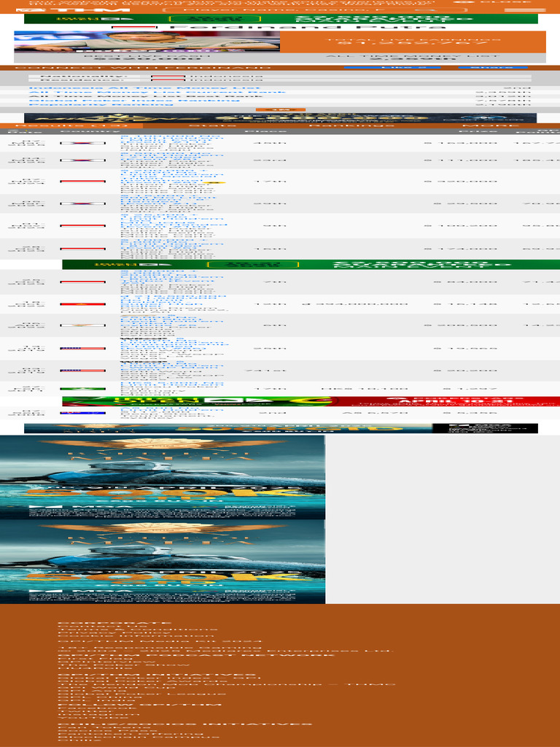Open Ferdinand Putra's profile photo
The image size is (560, 747).
point(147,42)
